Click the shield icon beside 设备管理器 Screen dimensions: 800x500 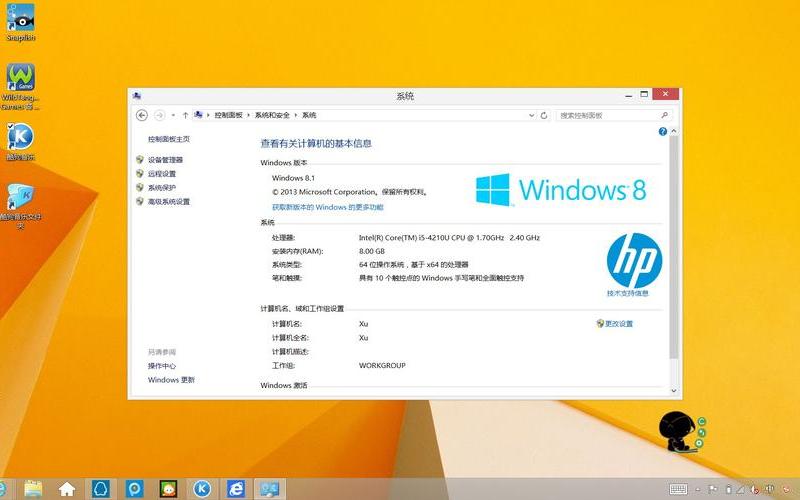point(140,160)
